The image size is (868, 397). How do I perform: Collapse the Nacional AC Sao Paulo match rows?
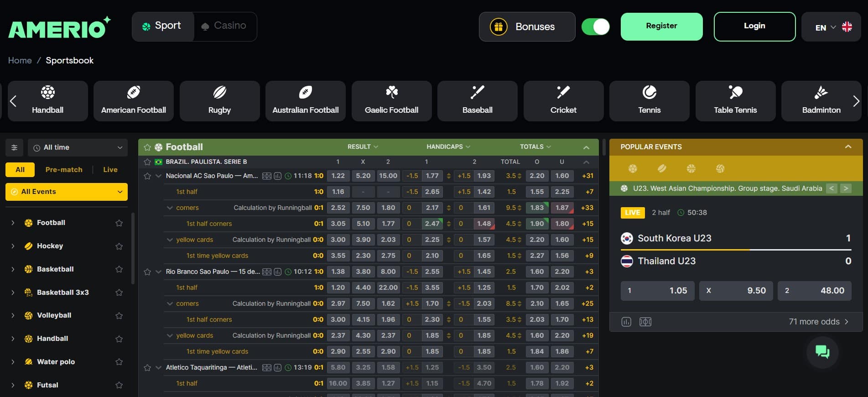pos(158,176)
